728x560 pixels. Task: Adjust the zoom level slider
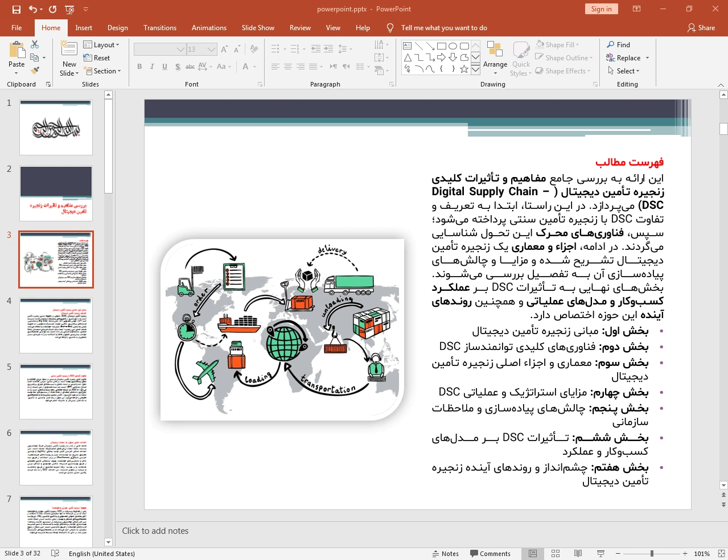point(652,554)
